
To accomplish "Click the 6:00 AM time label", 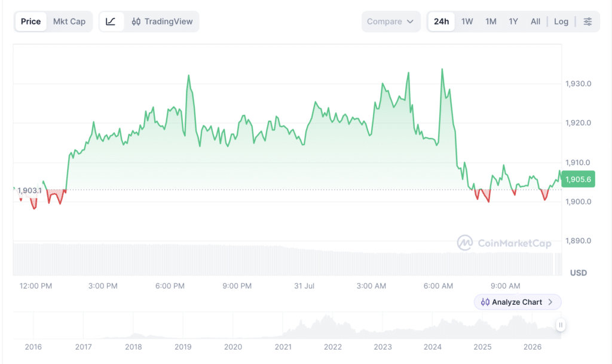I will point(438,286).
